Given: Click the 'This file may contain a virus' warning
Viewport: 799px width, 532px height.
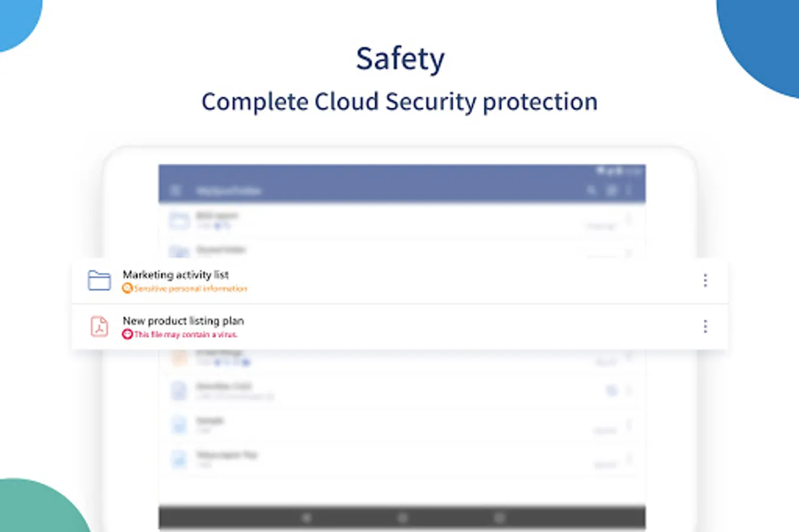Looking at the screenshot, I should 186,335.
